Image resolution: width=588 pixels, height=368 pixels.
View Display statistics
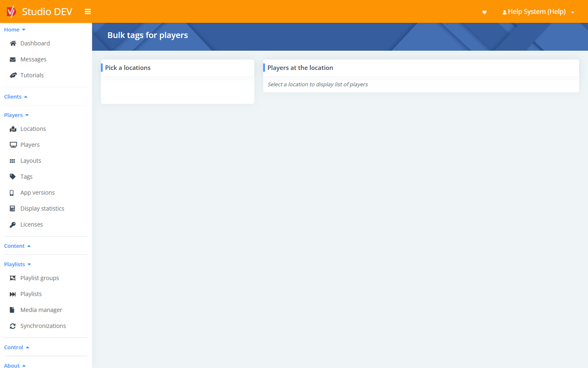(42, 209)
